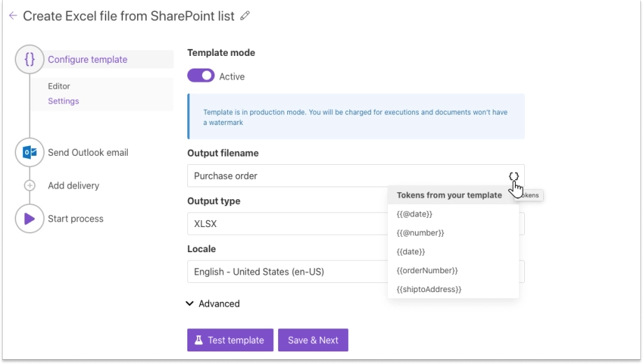Go back using the left arrow
Image resolution: width=643 pixels, height=364 pixels.
13,16
